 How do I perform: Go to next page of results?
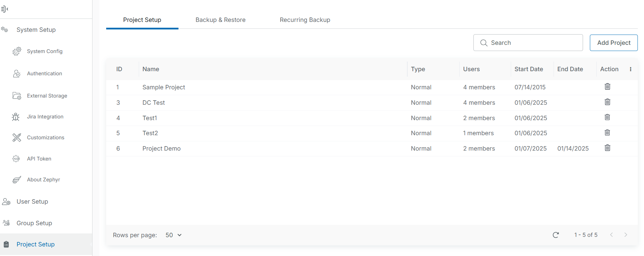626,235
